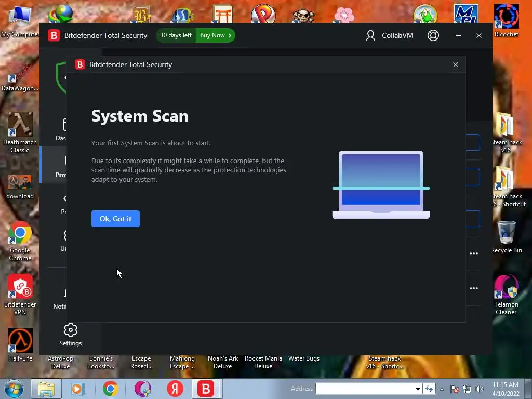Viewport: 532px width, 399px height.
Task: Select the System Scan heading text
Action: pos(140,116)
